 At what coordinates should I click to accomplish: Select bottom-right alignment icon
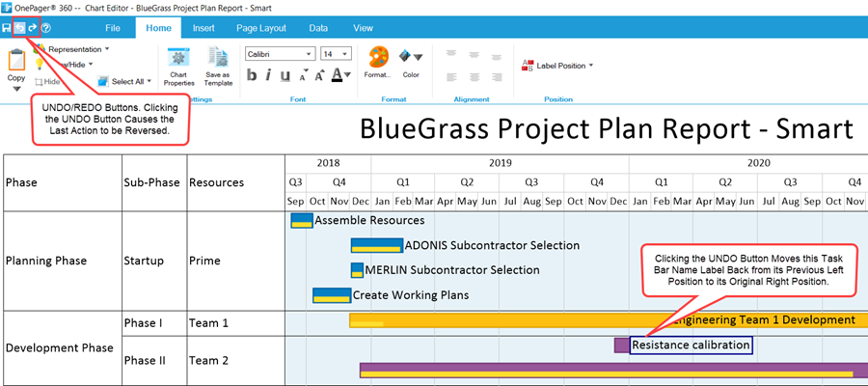click(x=497, y=76)
